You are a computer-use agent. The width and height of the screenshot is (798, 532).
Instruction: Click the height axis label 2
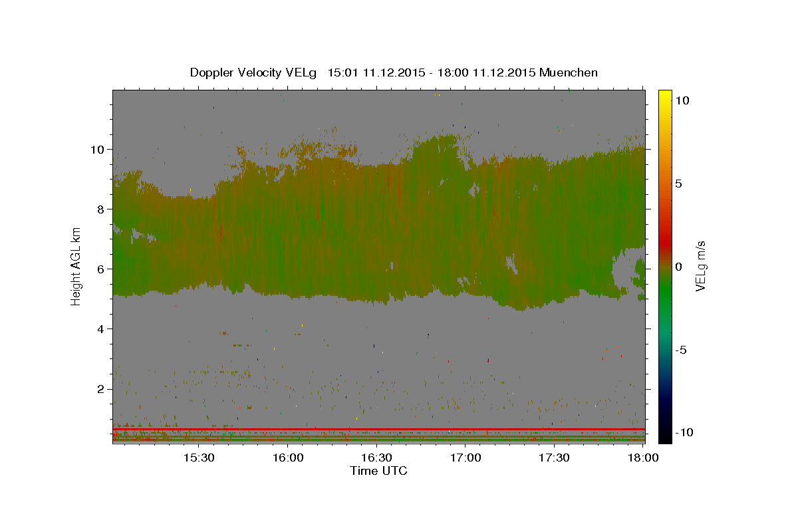[102, 388]
